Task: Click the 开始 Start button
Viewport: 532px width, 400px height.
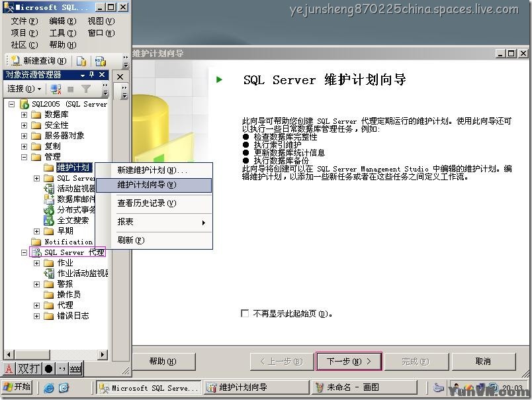Action: pos(18,387)
